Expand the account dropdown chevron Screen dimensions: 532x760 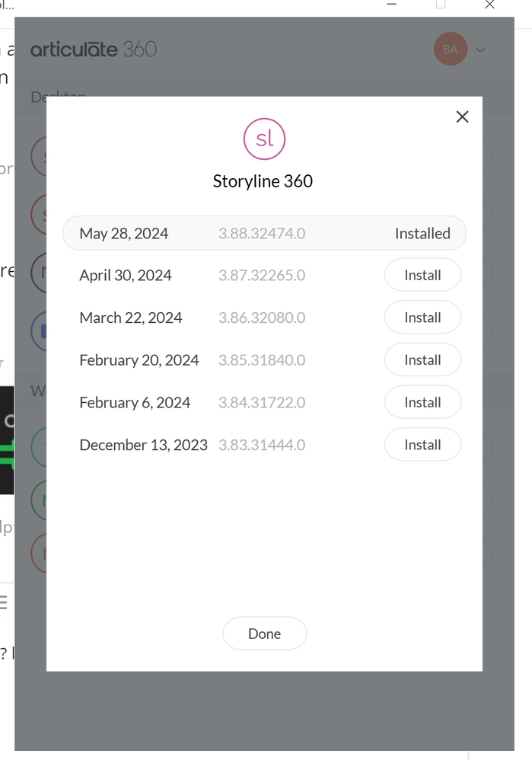[480, 50]
